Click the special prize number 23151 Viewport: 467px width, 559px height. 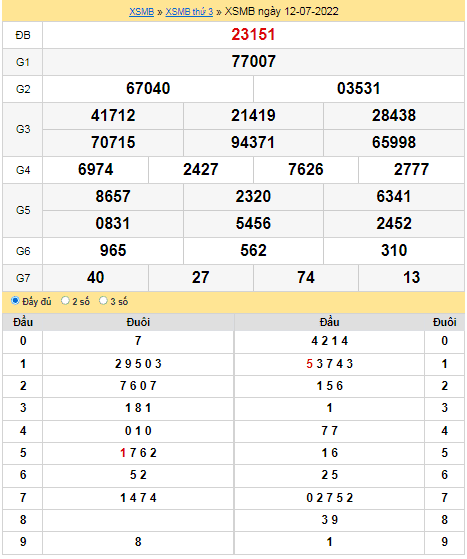tap(253, 35)
